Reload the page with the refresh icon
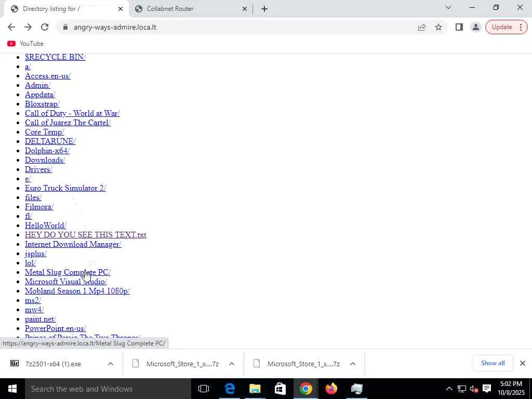The width and height of the screenshot is (532, 399). (x=45, y=27)
